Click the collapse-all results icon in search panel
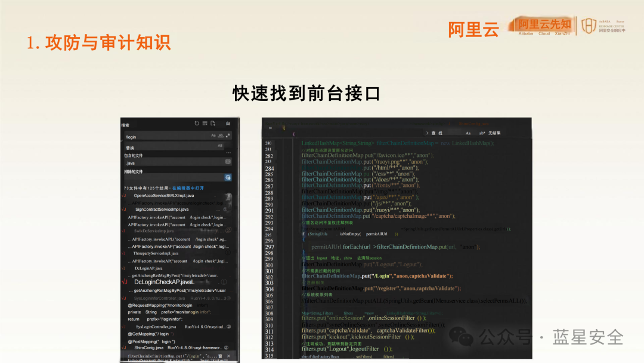The width and height of the screenshot is (644, 363). [x=205, y=123]
